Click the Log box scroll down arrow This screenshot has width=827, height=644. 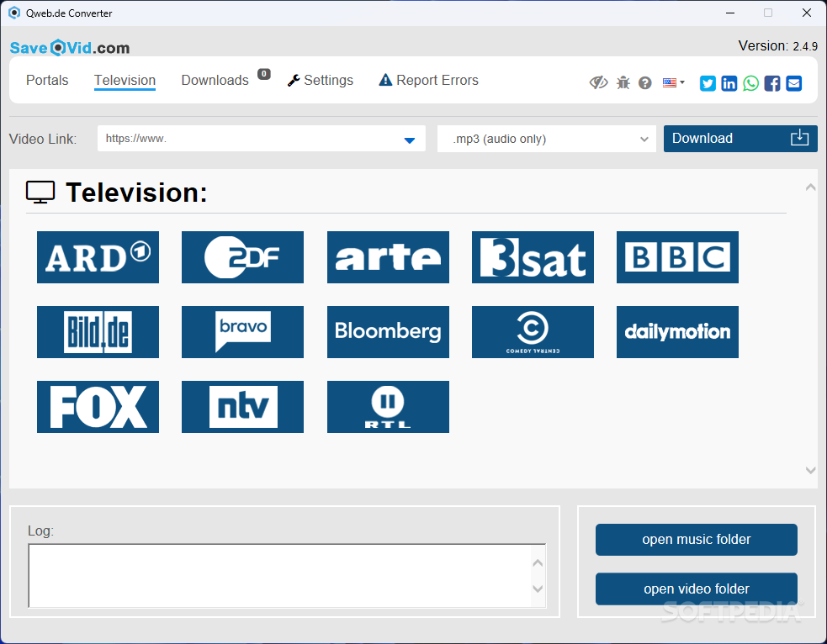538,589
